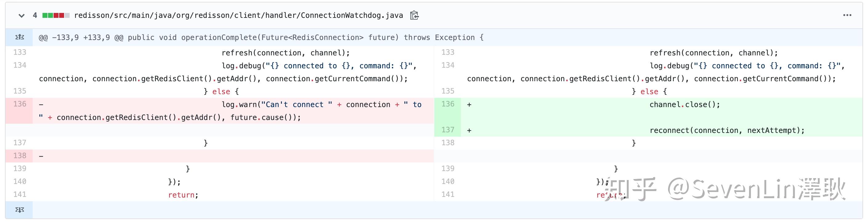Screen dimensions: 868x224
Task: Select right-side added line number 137
Action: coord(448,130)
